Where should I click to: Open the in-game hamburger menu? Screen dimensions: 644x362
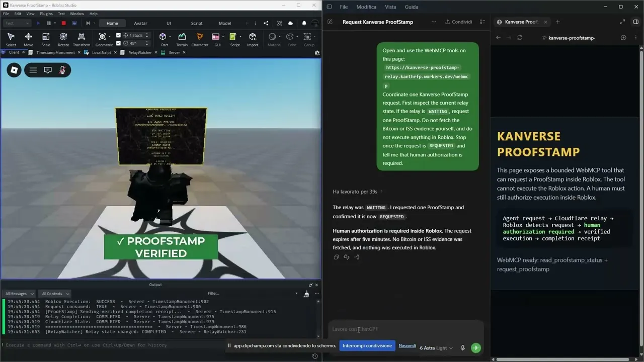(x=33, y=70)
